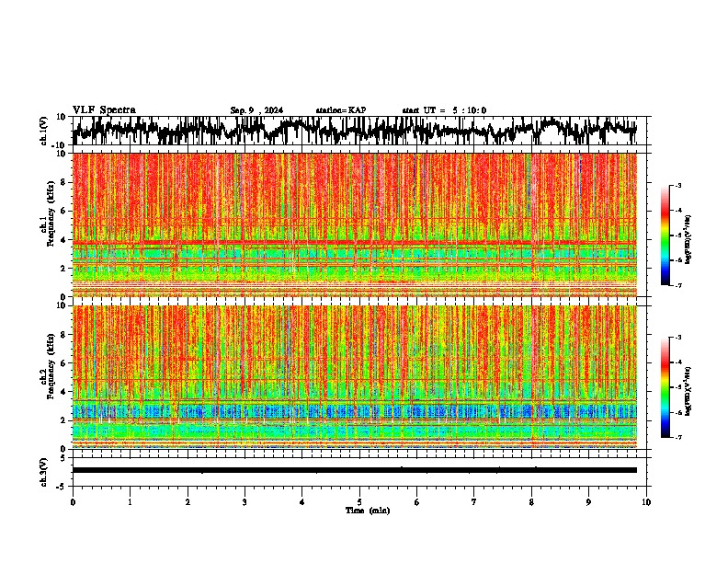Click the "5" tick on the time axis
Screen dimensions: 728x563
click(359, 502)
